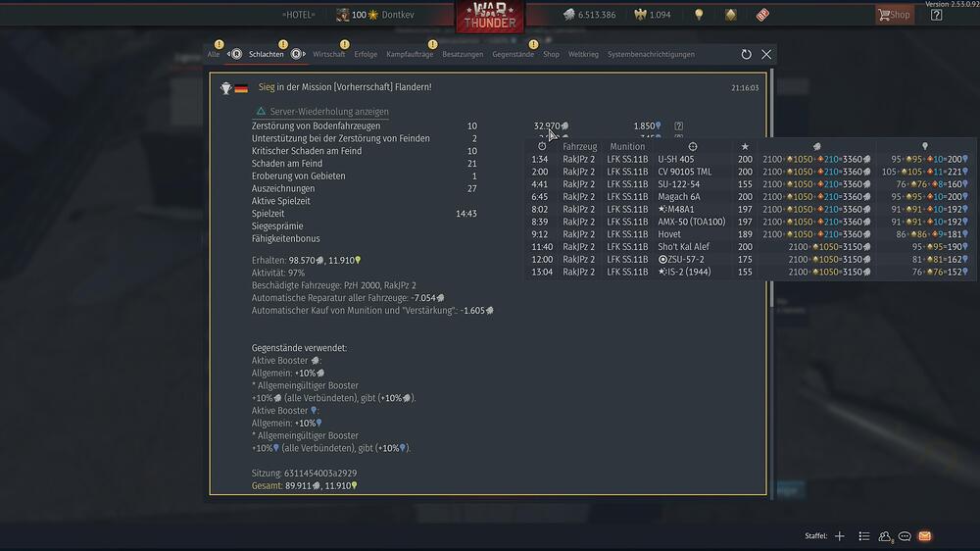Select the Sho't Kal Alef kill row
Viewport: 980px width, 551px height.
(x=749, y=246)
